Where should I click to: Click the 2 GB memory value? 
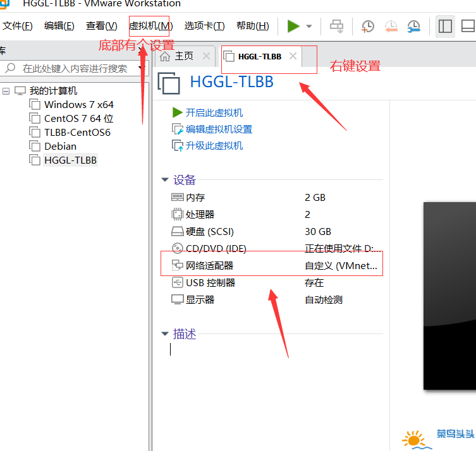coord(315,198)
